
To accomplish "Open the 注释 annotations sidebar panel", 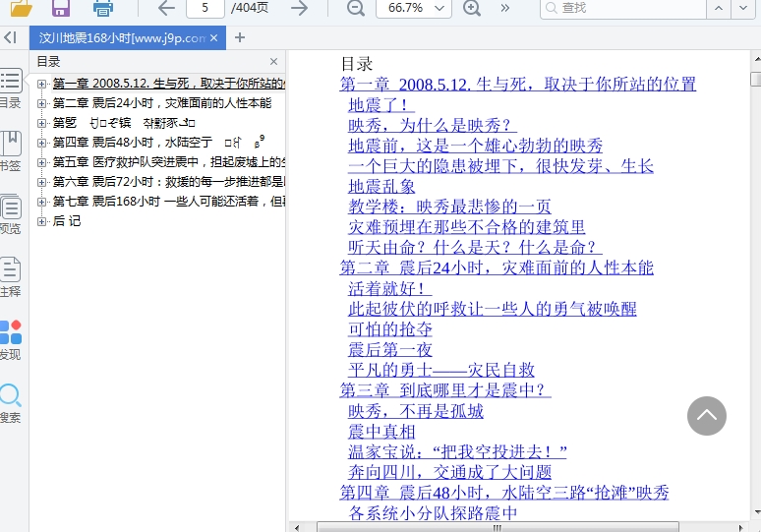I will (x=11, y=276).
